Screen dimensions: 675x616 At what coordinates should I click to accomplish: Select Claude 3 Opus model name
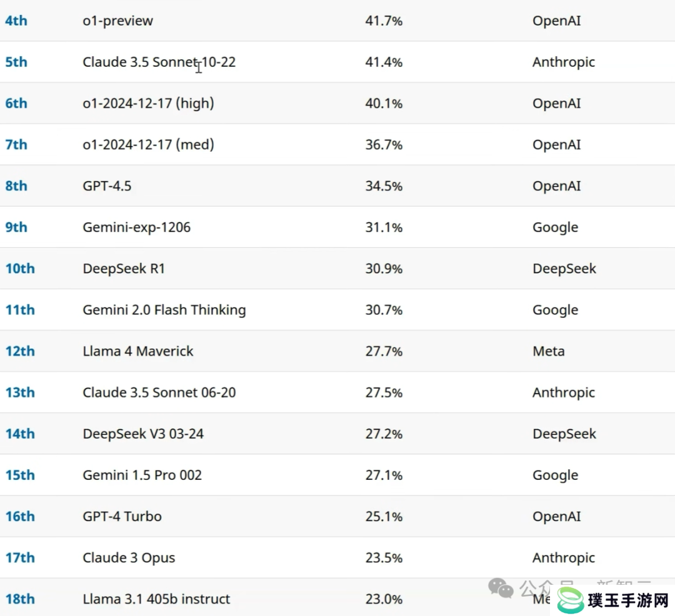(x=129, y=557)
